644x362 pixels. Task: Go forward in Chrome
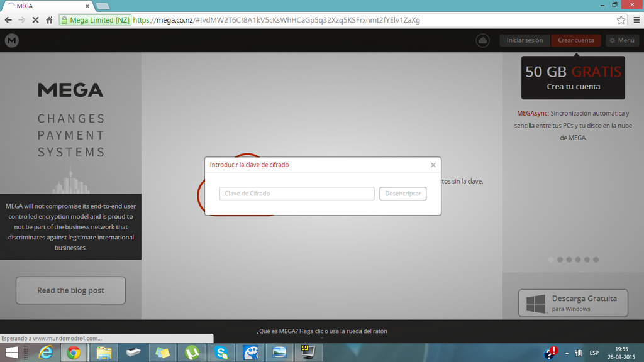click(22, 19)
